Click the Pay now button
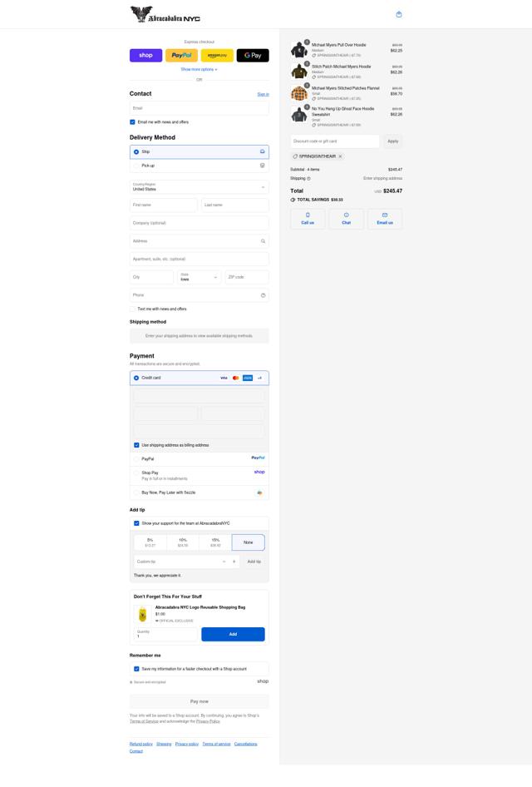532x787 pixels. pyautogui.click(x=199, y=701)
